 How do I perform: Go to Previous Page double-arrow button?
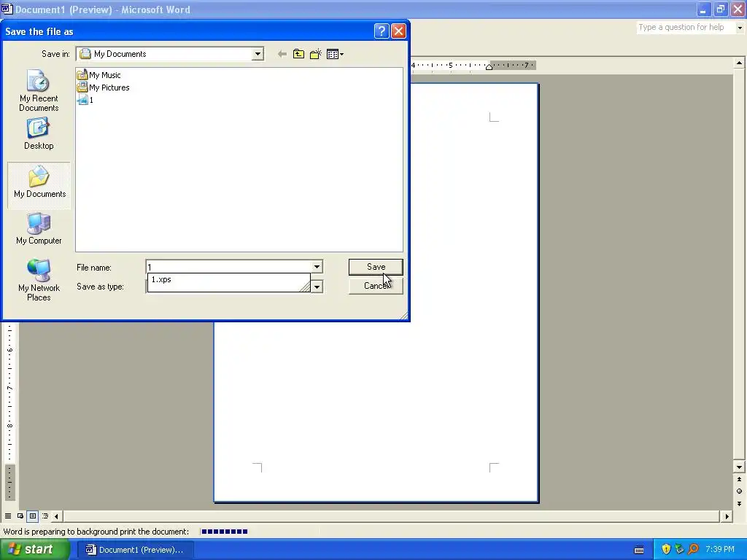point(739,480)
